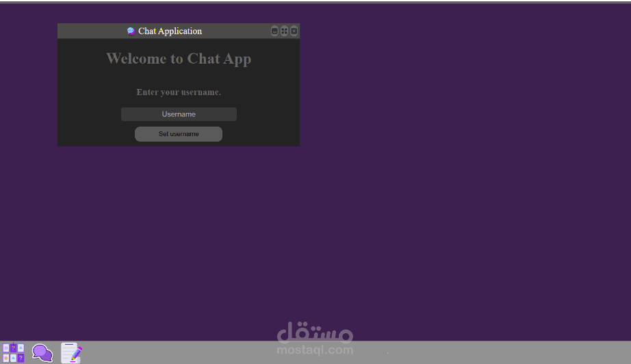The image size is (631, 364).
Task: Focus the Username input field
Action: [179, 114]
